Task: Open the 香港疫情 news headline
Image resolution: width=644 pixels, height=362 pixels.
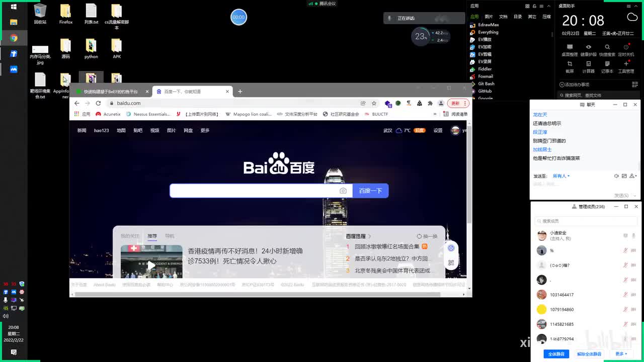Action: point(246,256)
